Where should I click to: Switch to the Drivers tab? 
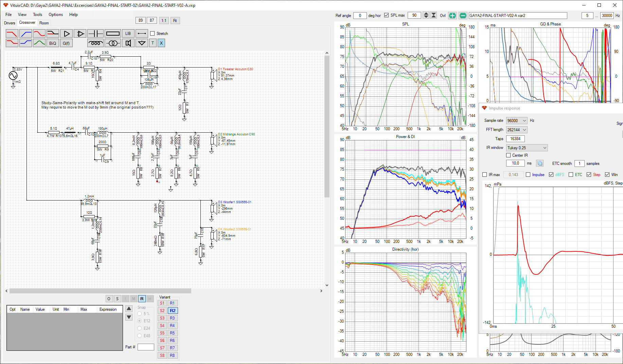click(x=10, y=23)
